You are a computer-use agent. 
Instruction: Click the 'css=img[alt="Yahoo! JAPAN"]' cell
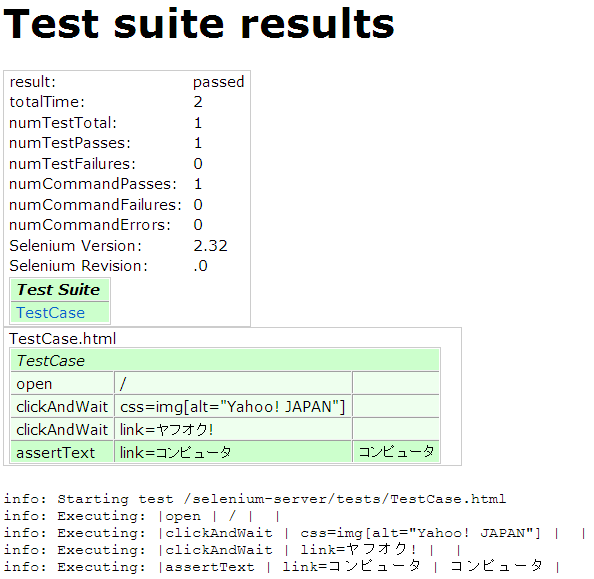(233, 407)
